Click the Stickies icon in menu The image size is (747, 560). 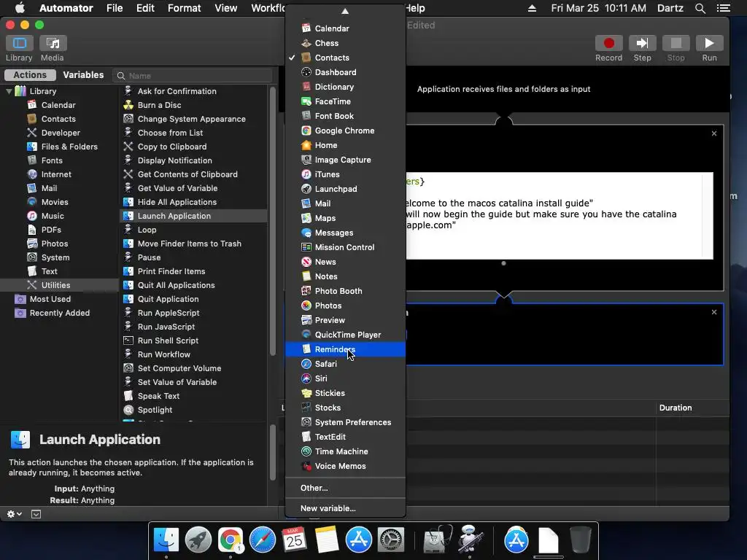pos(306,393)
